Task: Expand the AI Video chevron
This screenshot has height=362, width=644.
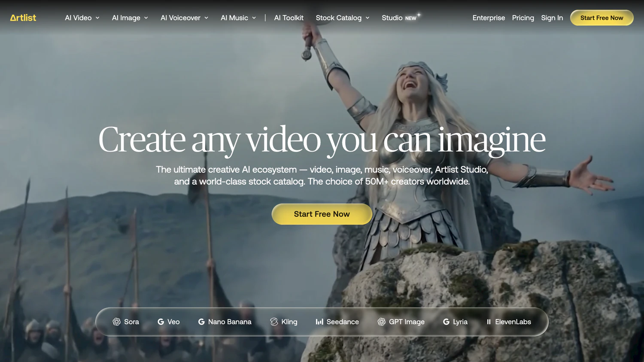Action: [97, 18]
